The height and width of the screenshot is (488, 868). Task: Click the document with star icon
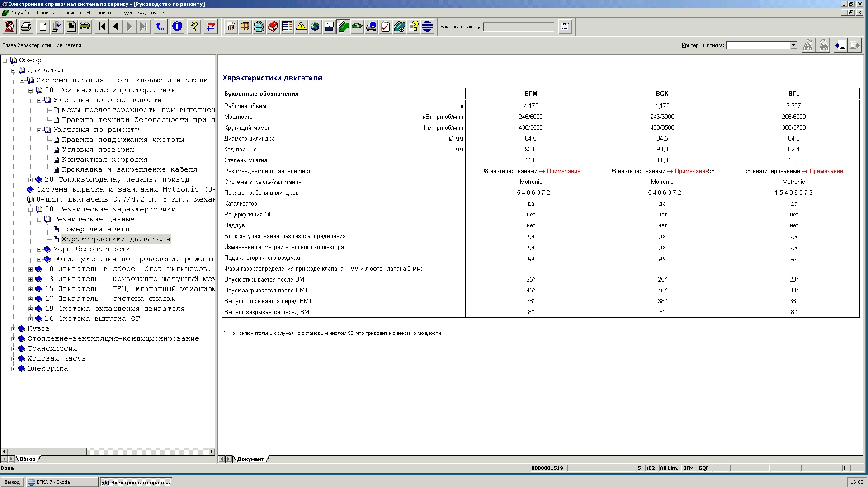click(71, 27)
